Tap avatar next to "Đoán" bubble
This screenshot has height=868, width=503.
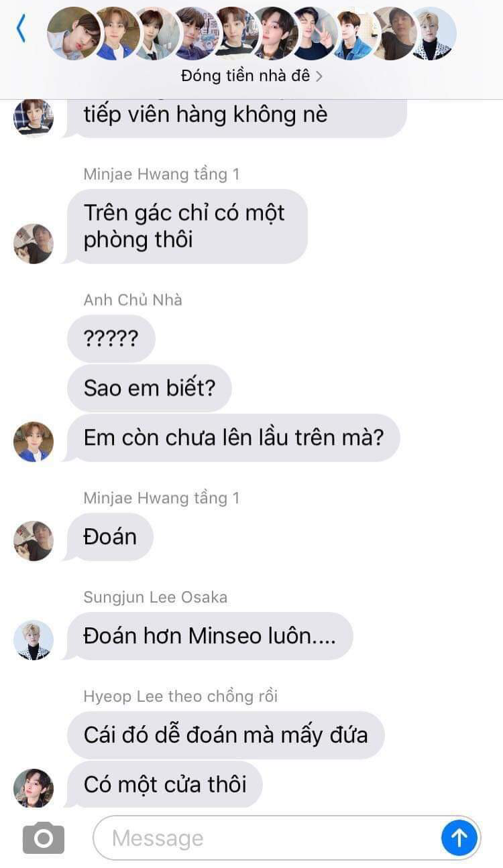pyautogui.click(x=34, y=541)
